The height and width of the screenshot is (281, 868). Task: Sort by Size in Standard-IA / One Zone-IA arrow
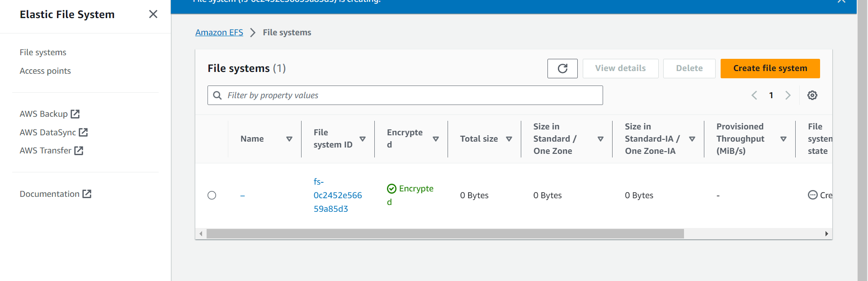click(692, 139)
